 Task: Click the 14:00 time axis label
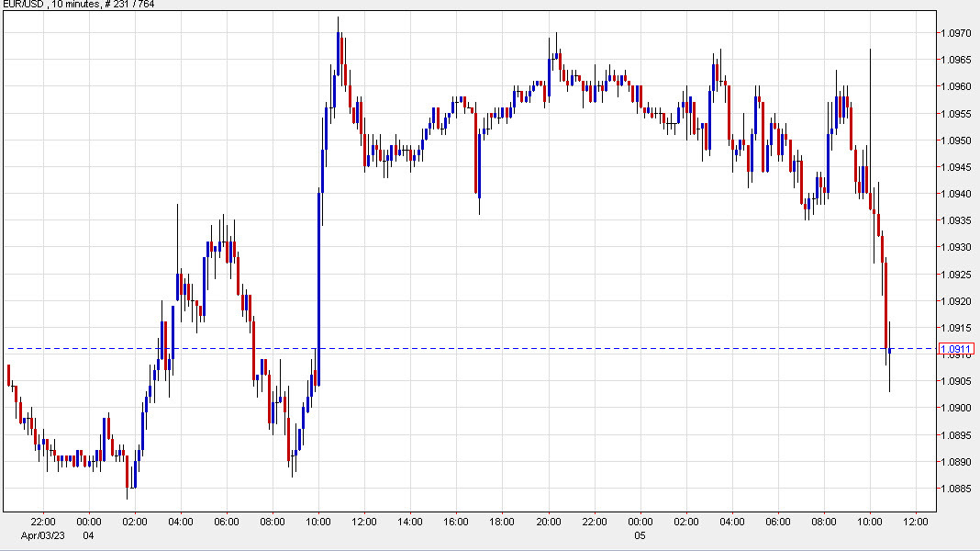point(410,522)
